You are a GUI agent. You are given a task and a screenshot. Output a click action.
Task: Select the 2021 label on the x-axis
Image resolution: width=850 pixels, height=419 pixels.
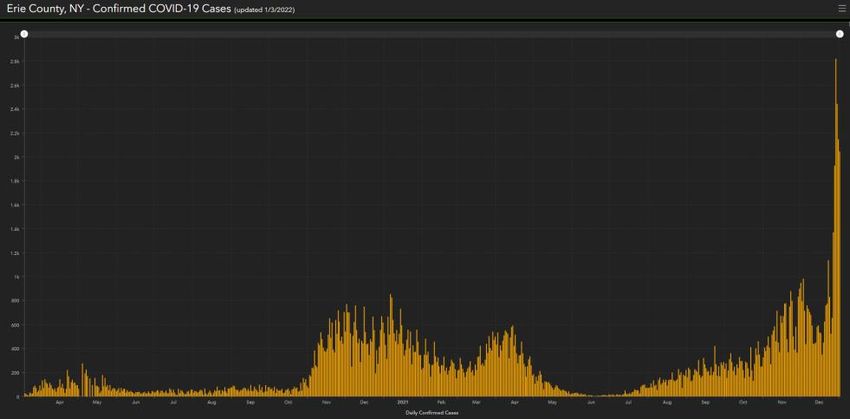[x=402, y=402]
